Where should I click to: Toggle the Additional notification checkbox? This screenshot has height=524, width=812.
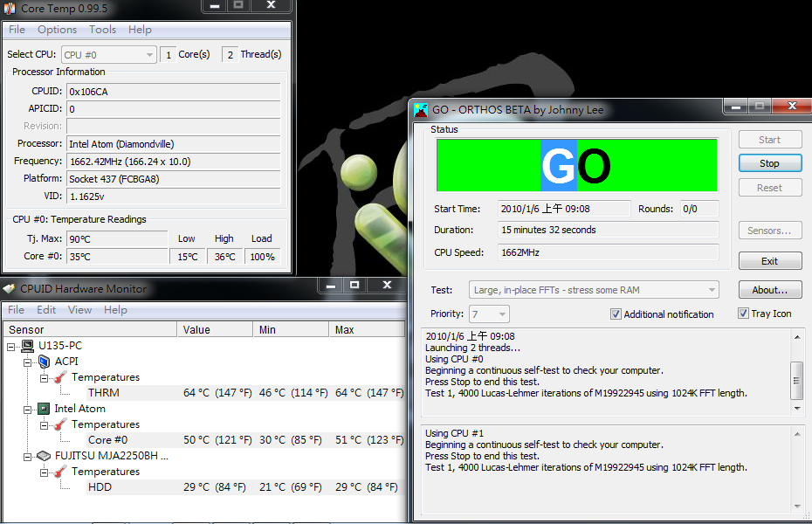616,314
